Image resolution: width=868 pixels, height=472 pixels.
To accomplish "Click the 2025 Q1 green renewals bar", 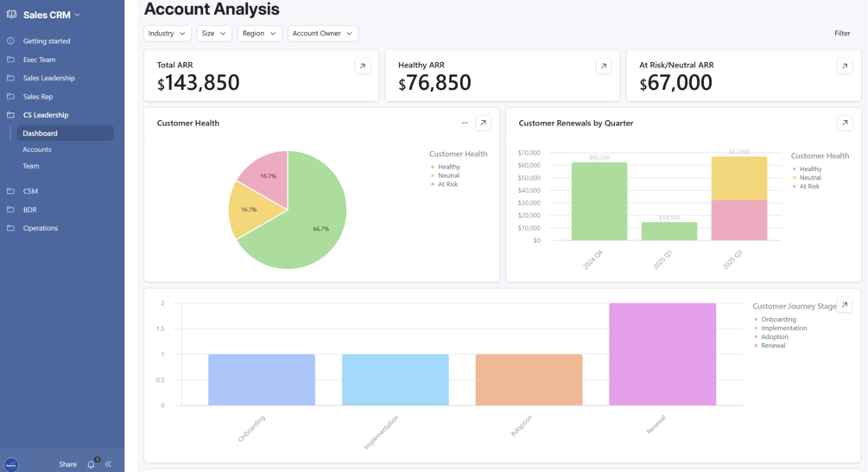I will pyautogui.click(x=668, y=231).
